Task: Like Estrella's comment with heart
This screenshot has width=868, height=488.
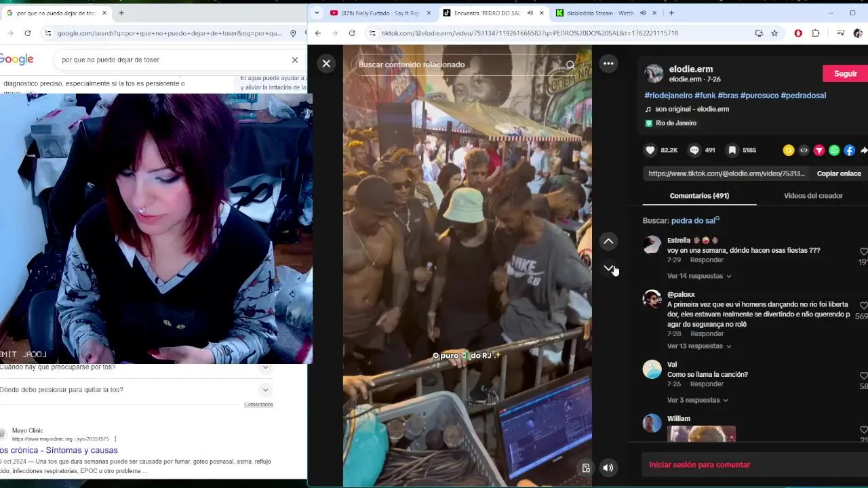Action: 863,251
